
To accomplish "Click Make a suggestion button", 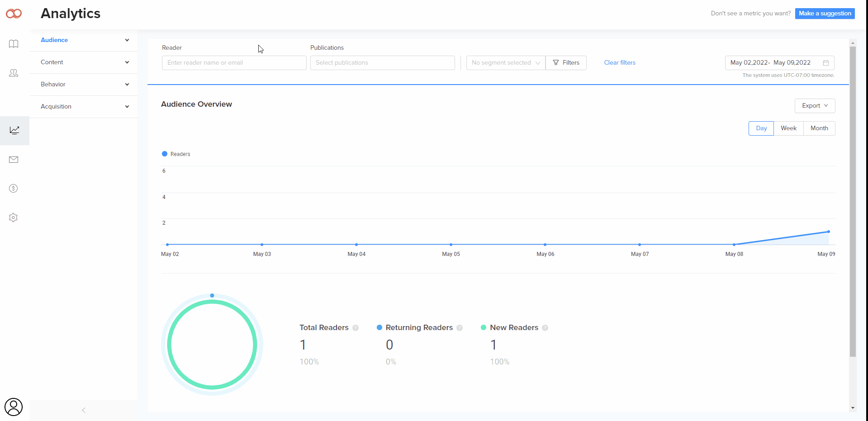I will click(825, 14).
